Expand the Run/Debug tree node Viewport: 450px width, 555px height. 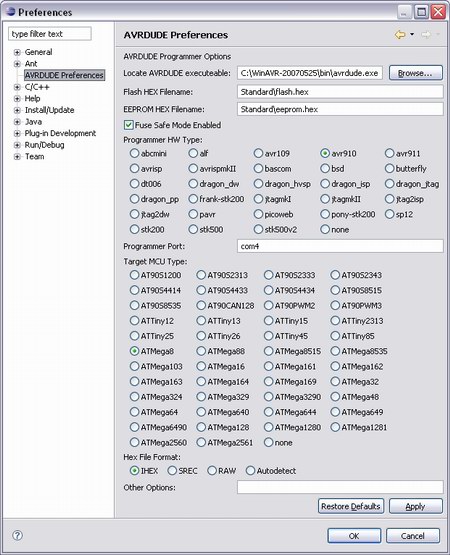(17, 145)
